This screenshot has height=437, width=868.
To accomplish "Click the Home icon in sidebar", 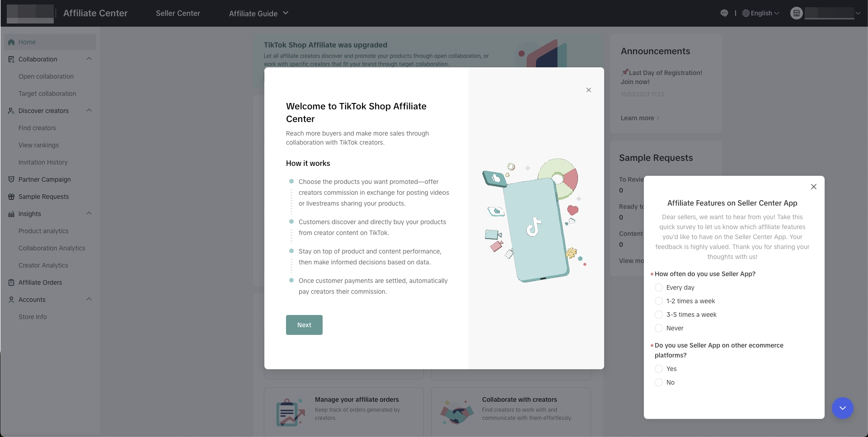I will (11, 42).
